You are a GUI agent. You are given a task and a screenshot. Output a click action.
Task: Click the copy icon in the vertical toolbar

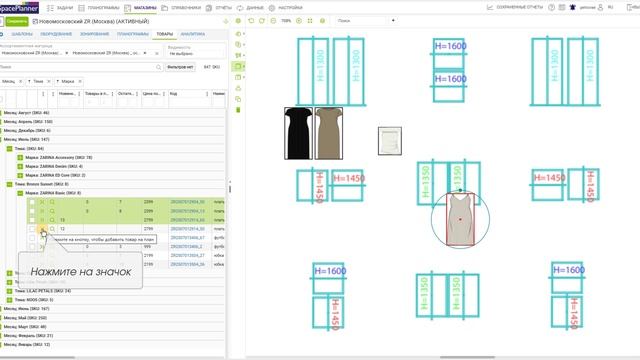pos(238,99)
